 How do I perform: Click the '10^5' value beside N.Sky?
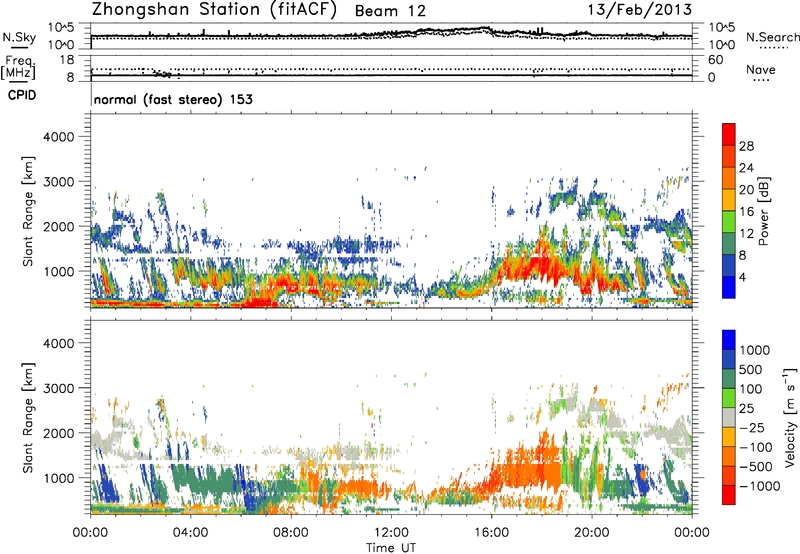61,28
